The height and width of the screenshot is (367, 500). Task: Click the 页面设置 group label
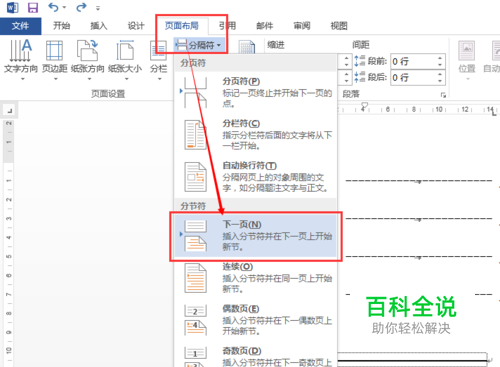tap(108, 94)
